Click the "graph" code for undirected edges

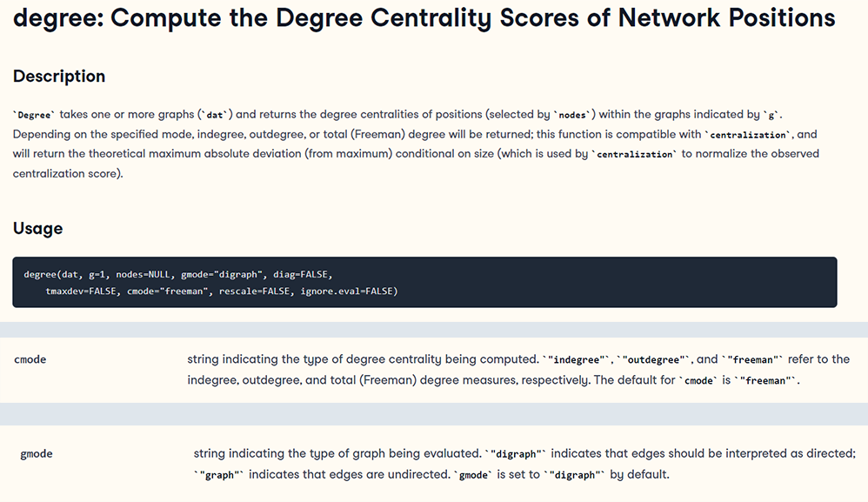tap(219, 475)
